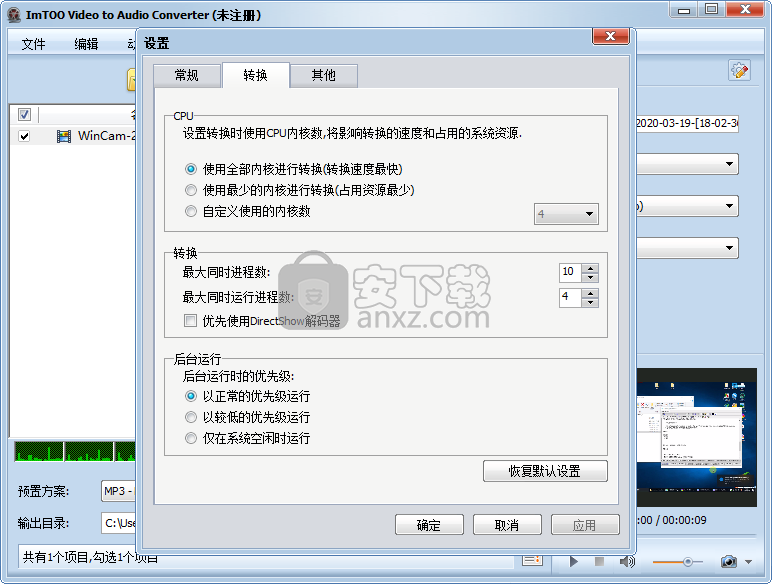Open the 预置方案 MP3 preset dropdown

point(118,491)
